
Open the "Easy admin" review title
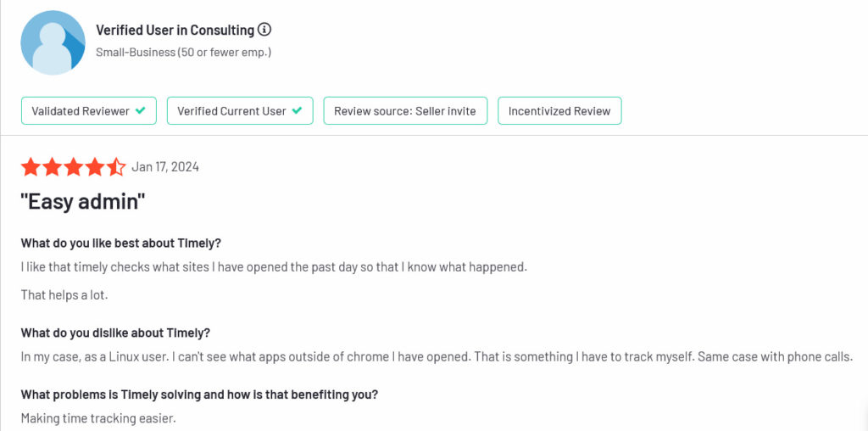pos(82,202)
